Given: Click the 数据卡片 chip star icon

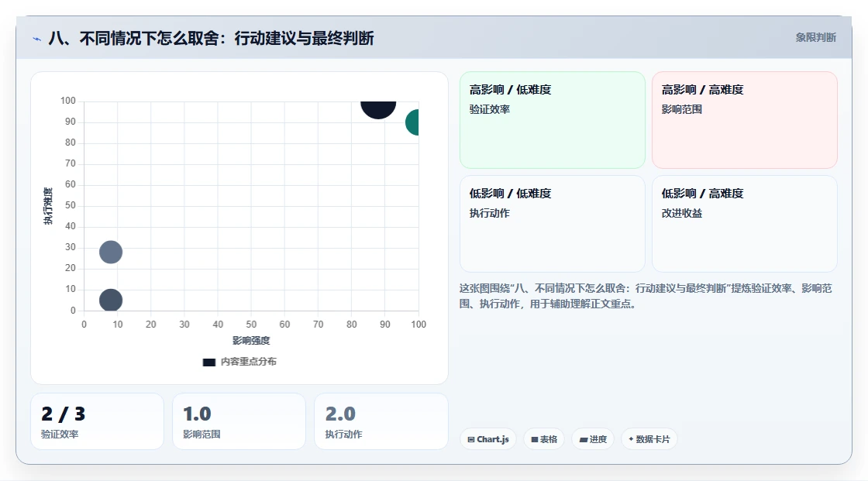Looking at the screenshot, I should (x=631, y=439).
